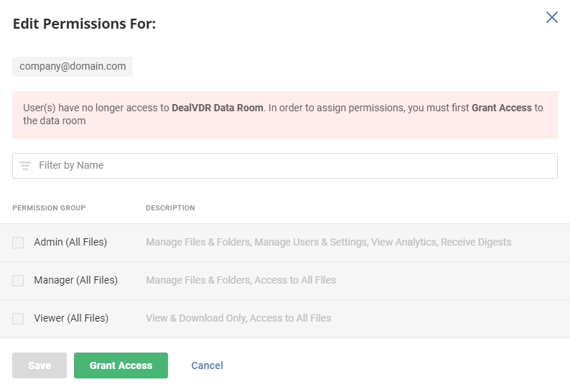Click the company@domain.com email chip

(x=73, y=67)
